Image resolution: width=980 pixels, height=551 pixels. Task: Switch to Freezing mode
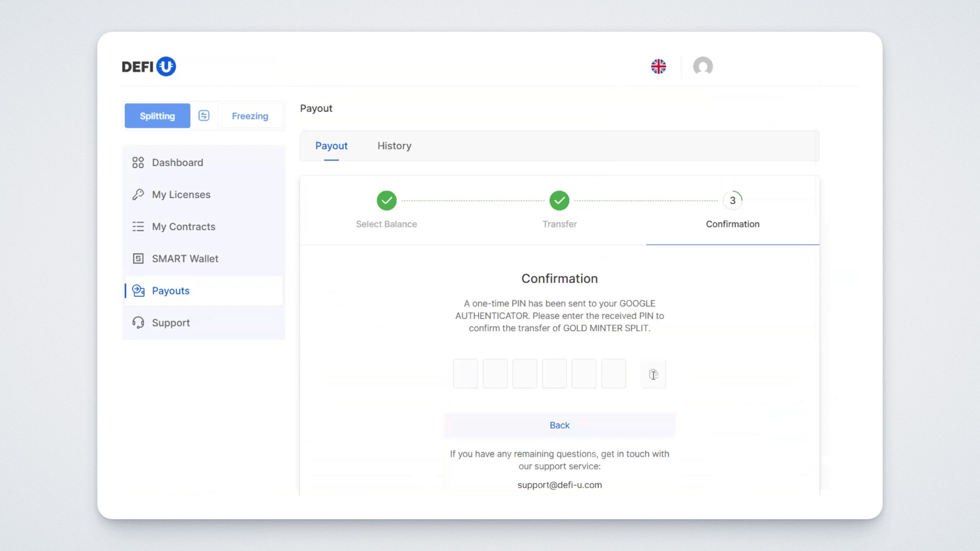coord(250,116)
